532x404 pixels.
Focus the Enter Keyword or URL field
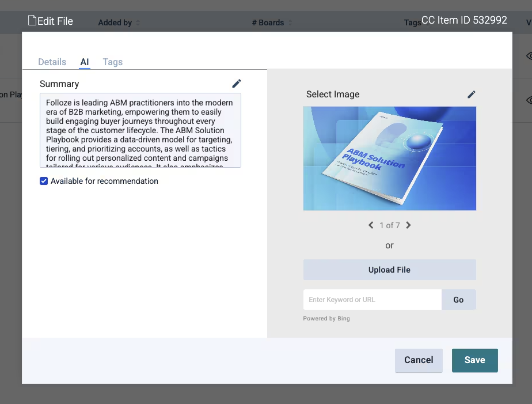[373, 300]
